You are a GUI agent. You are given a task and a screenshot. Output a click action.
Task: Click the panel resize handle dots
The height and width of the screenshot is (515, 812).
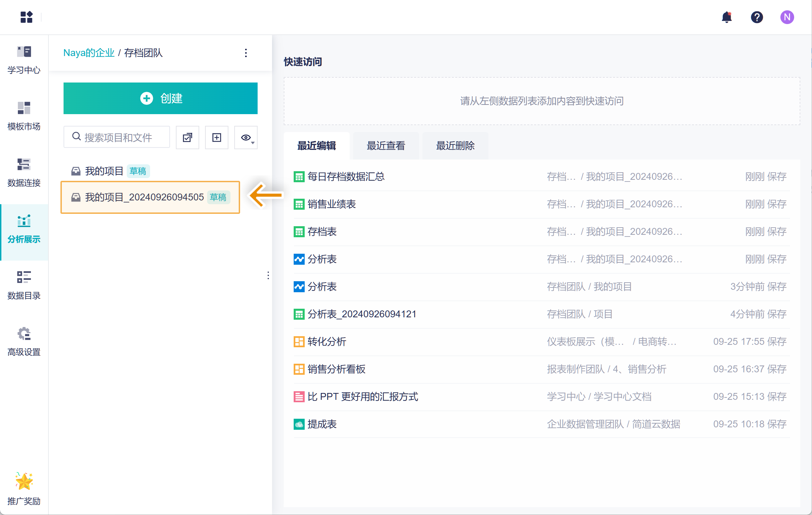(268, 275)
